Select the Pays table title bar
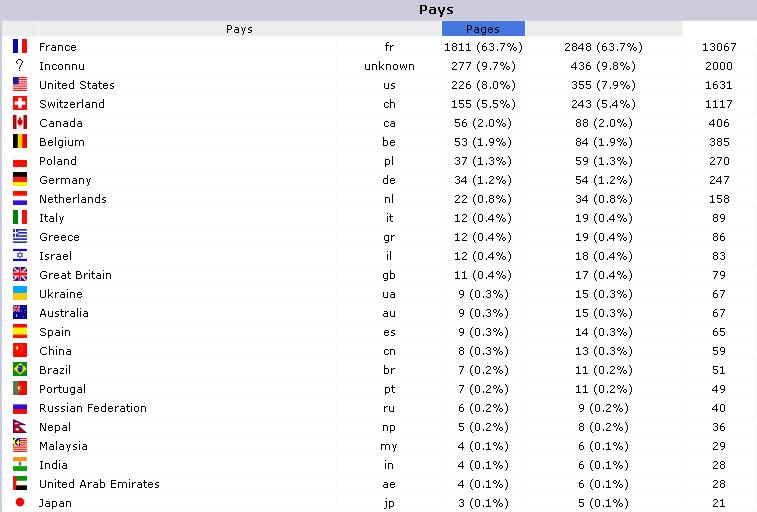 (x=378, y=10)
